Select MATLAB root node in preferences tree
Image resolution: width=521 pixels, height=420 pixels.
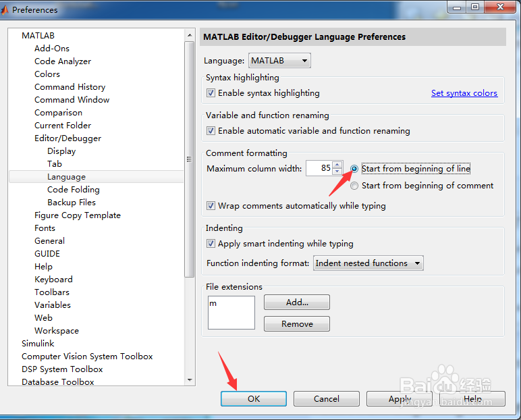click(x=38, y=36)
